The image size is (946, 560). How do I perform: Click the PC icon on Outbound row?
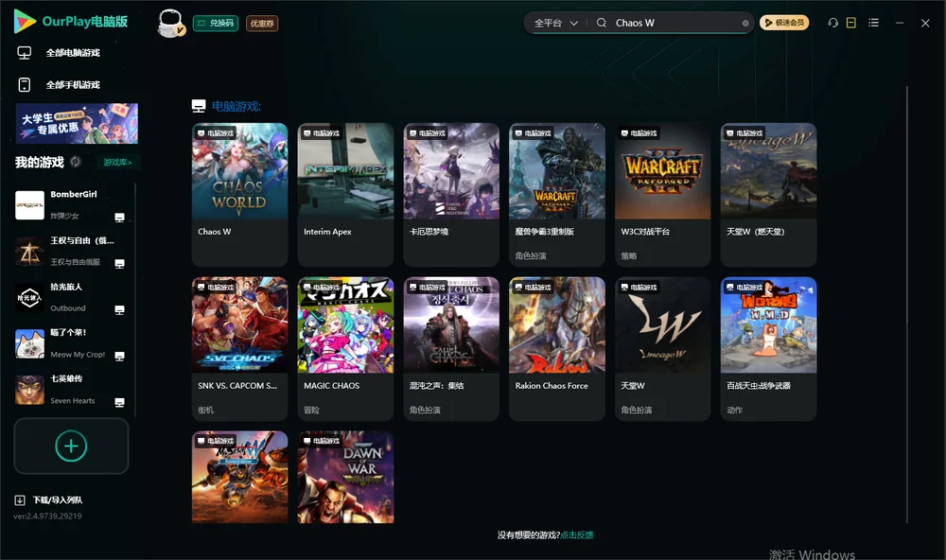[x=119, y=310]
